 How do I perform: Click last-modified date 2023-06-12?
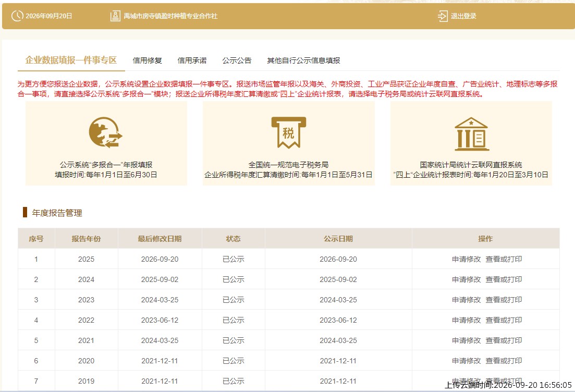(x=160, y=320)
